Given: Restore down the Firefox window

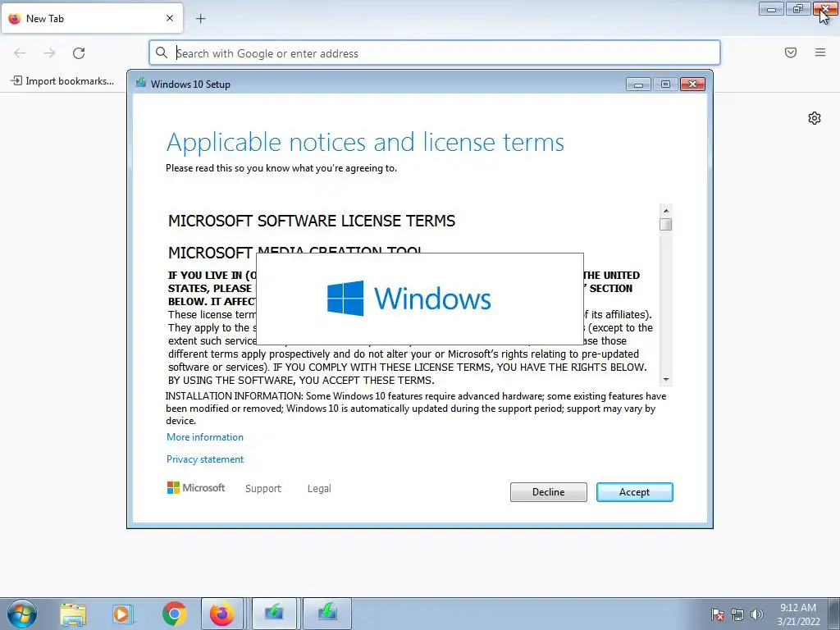Looking at the screenshot, I should tap(798, 8).
